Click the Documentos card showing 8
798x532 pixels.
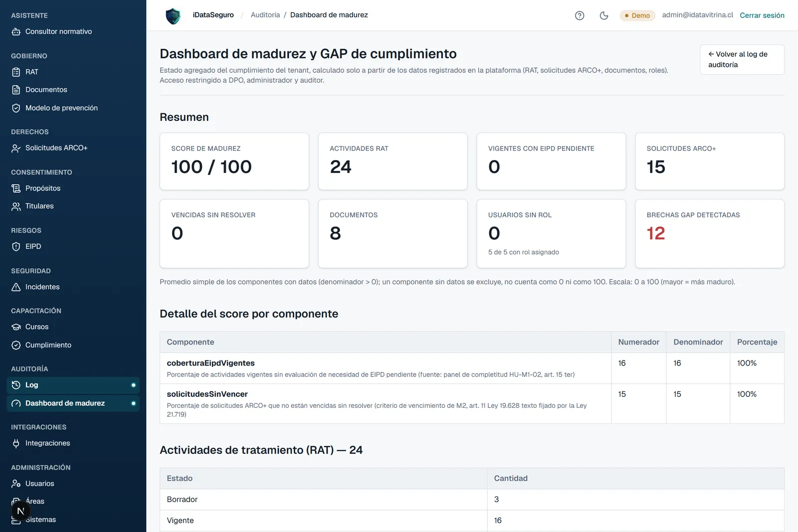pyautogui.click(x=393, y=234)
